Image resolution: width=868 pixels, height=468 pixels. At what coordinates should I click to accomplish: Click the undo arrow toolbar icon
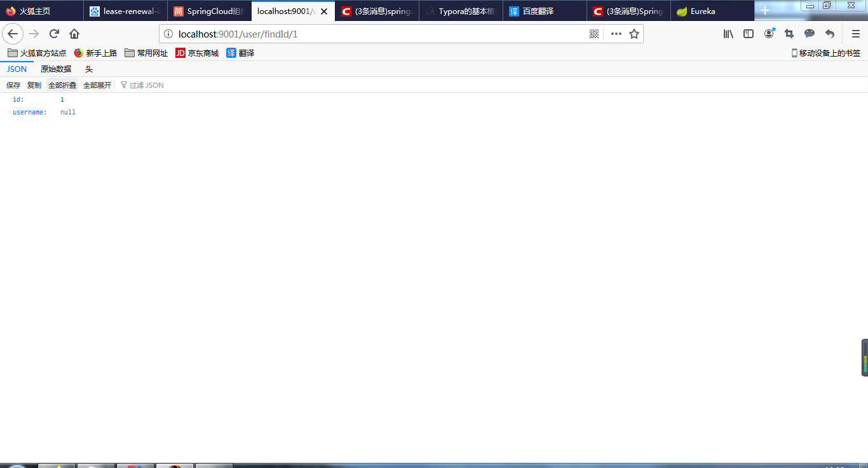[x=830, y=34]
